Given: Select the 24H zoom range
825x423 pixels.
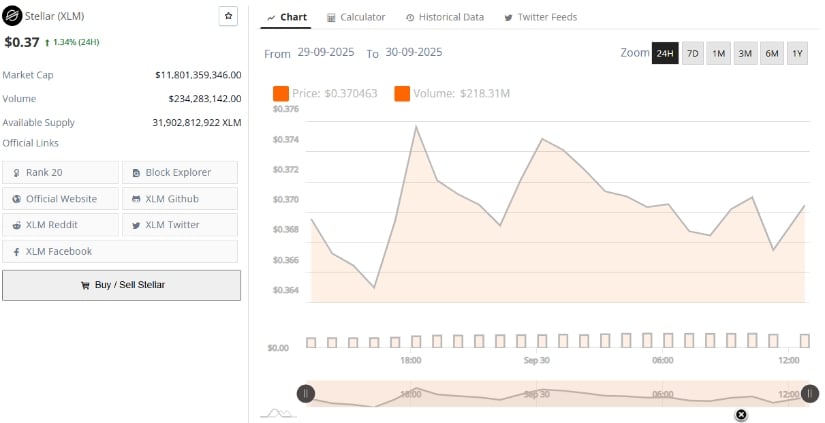Looking at the screenshot, I should tap(665, 53).
